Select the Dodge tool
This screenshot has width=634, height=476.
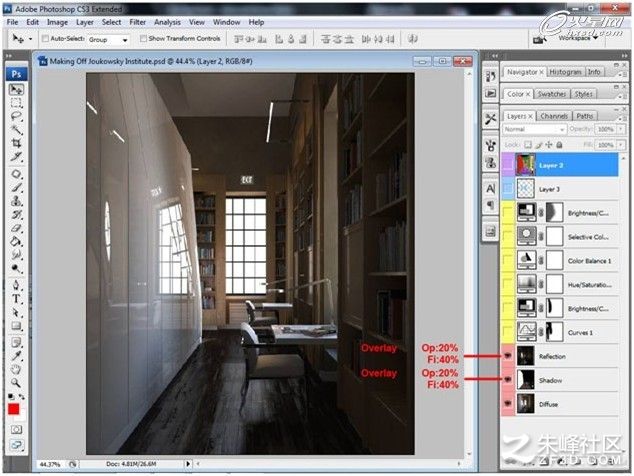(x=16, y=268)
